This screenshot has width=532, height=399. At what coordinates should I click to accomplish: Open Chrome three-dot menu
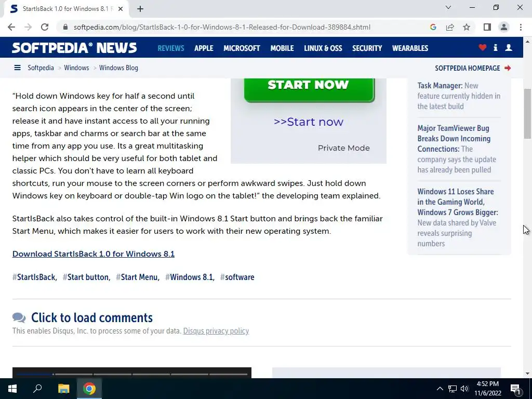[x=521, y=27]
